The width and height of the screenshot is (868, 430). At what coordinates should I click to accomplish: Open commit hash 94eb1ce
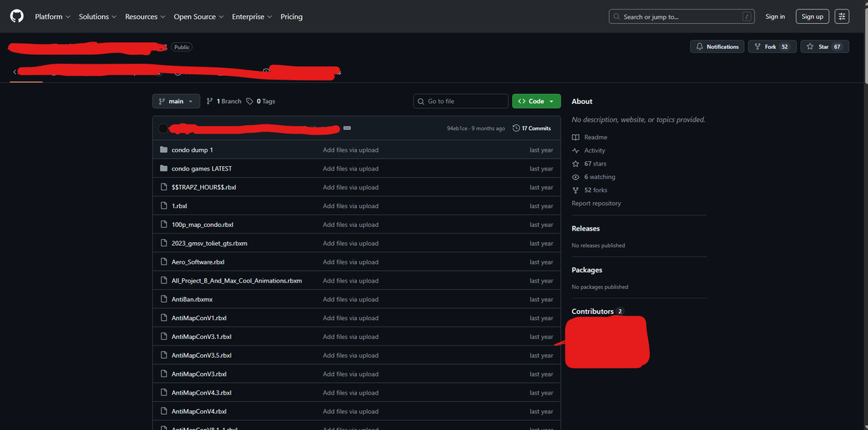point(456,129)
